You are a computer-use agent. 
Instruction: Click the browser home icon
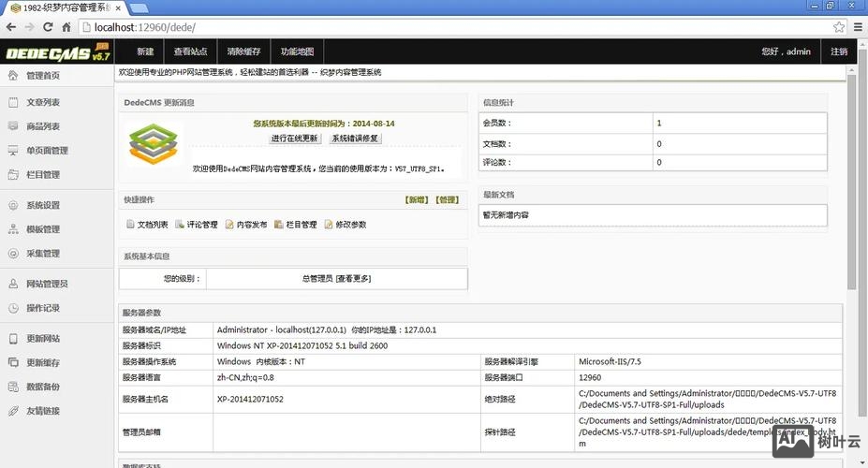coord(66,27)
